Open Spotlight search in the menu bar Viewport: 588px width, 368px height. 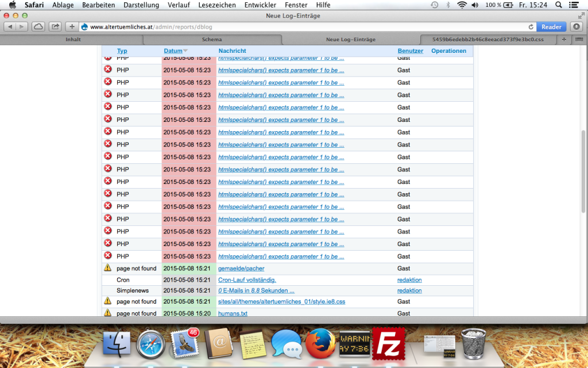[x=557, y=5]
